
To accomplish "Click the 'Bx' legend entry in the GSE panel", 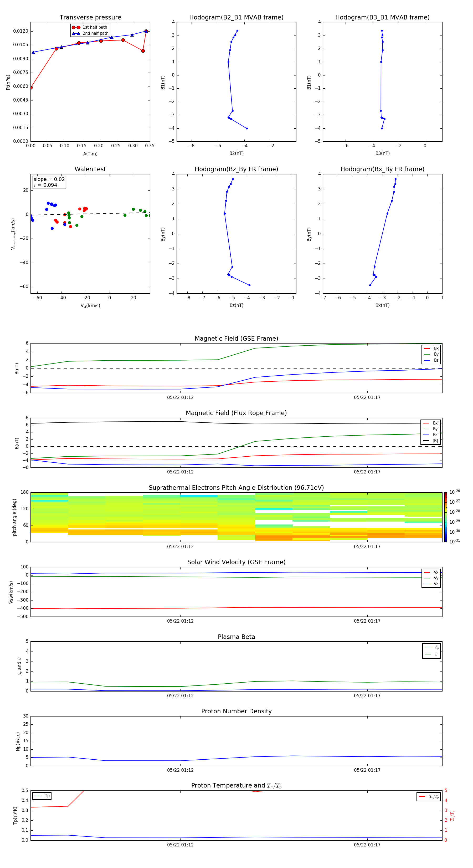I will [x=431, y=349].
